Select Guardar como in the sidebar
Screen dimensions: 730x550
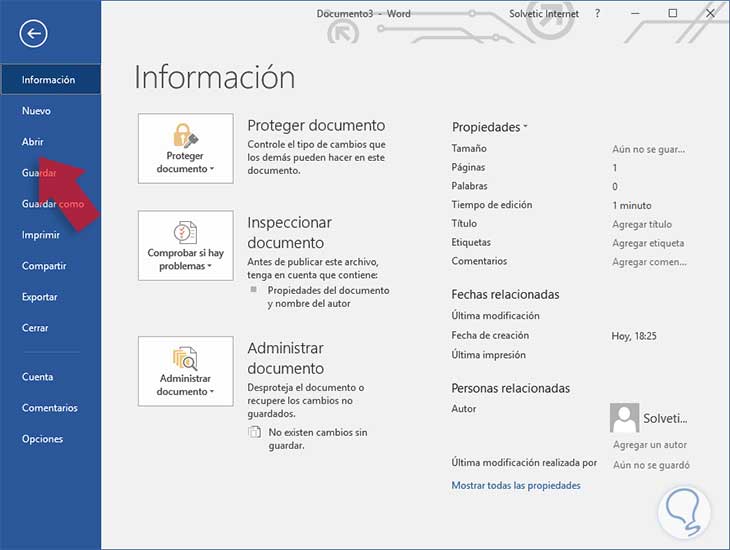pyautogui.click(x=53, y=204)
